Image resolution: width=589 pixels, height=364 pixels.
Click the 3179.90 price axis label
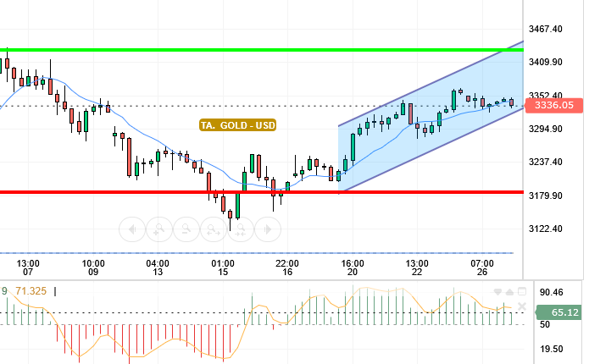coord(546,196)
